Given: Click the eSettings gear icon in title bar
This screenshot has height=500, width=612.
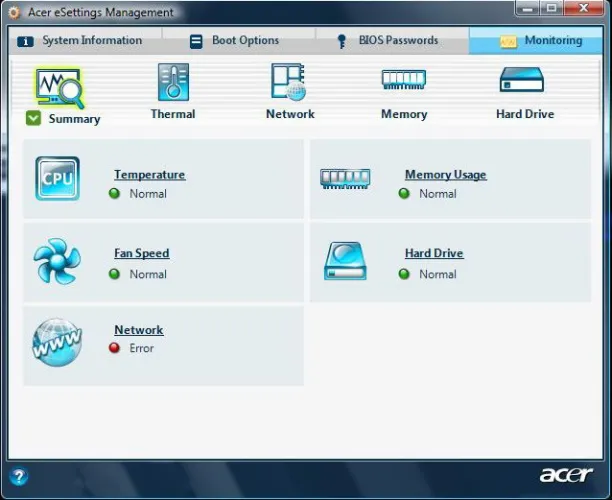Looking at the screenshot, I should tap(14, 12).
